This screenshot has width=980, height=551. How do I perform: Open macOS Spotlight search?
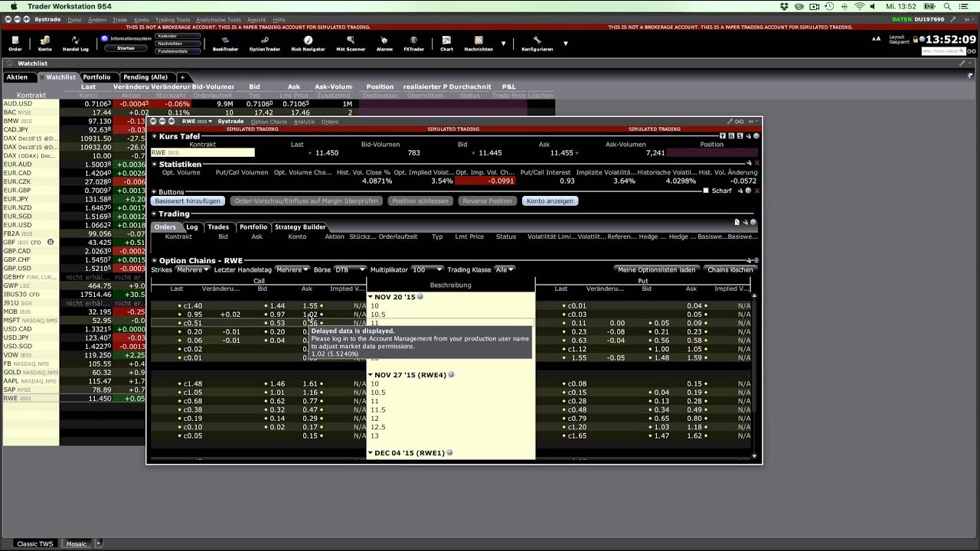(x=948, y=6)
